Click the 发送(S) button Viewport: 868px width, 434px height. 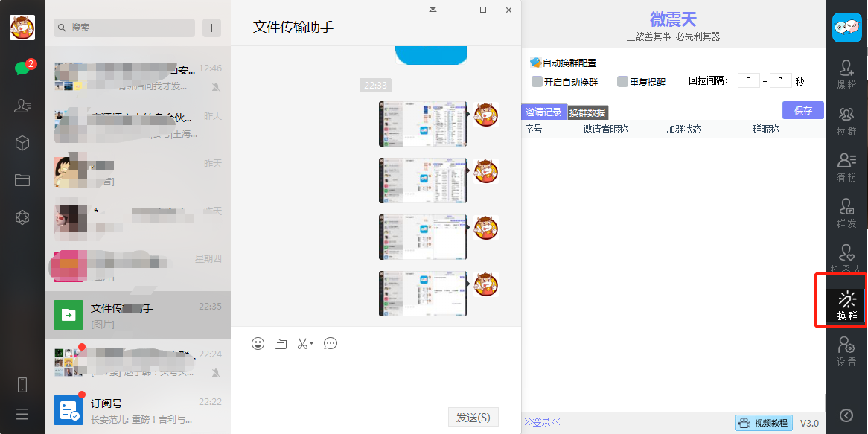[x=473, y=418]
